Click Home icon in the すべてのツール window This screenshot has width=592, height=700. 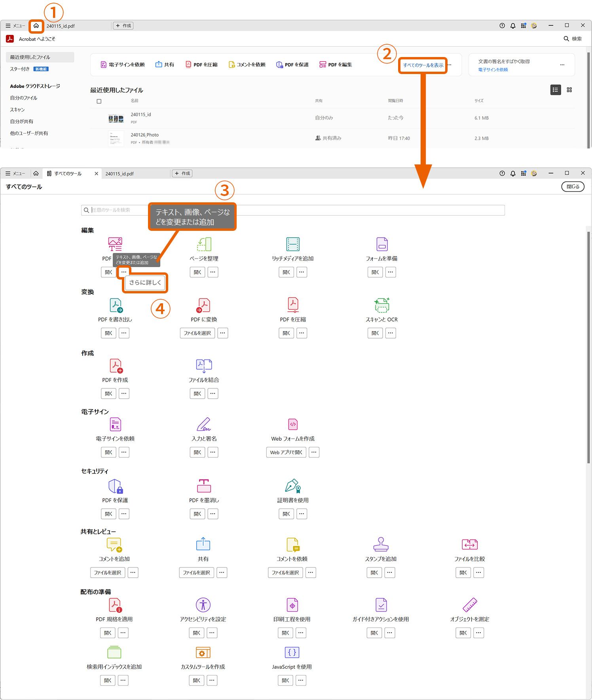pos(36,173)
